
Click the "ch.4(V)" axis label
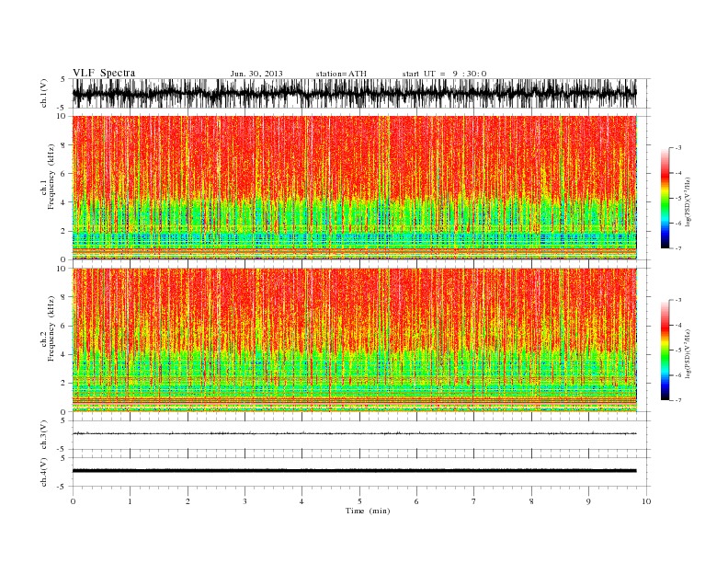(x=44, y=472)
